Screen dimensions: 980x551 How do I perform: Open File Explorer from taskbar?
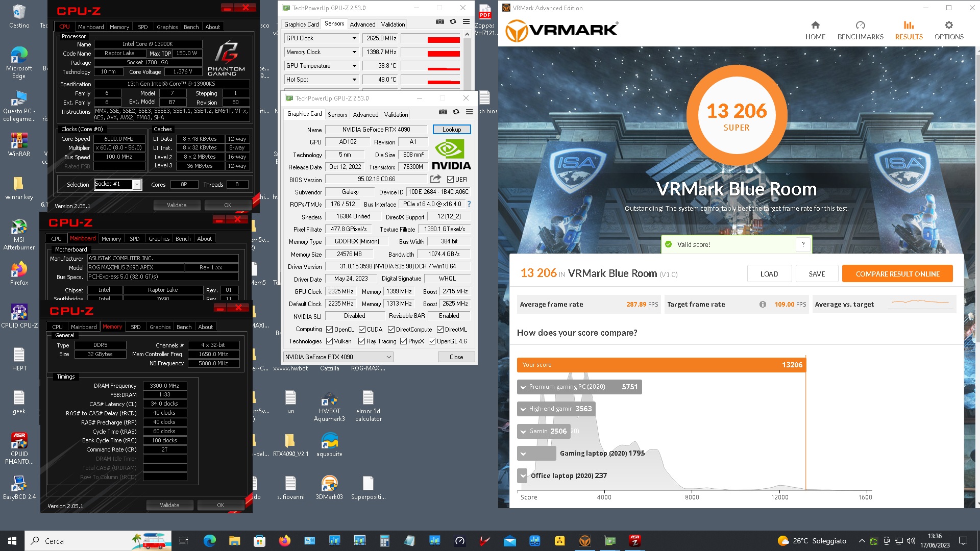[234, 541]
